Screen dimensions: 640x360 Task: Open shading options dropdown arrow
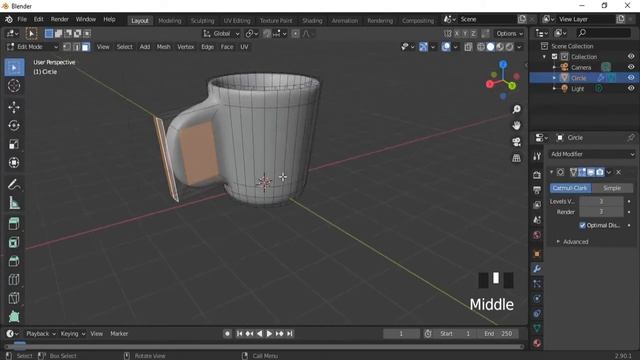coord(519,47)
